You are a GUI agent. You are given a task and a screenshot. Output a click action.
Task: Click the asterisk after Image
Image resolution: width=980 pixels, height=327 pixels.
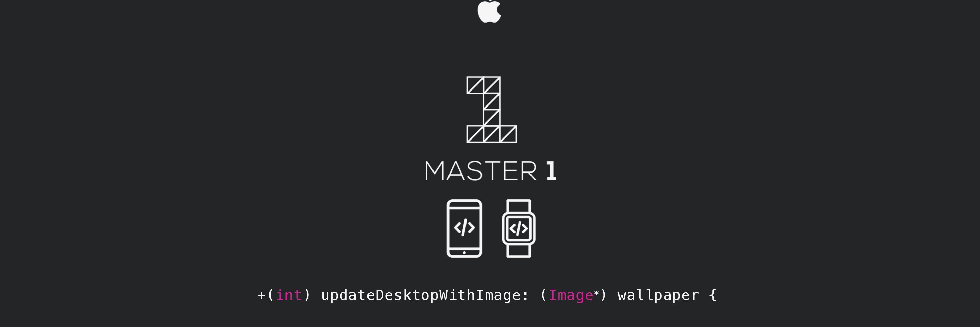[596, 293]
